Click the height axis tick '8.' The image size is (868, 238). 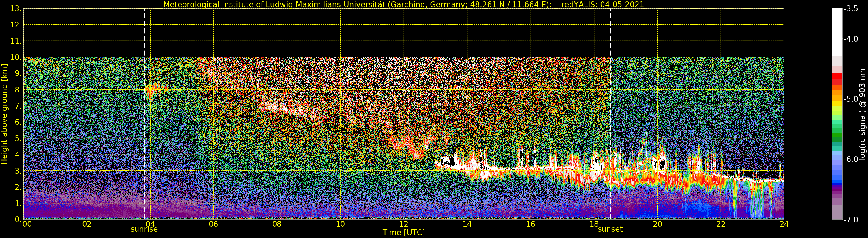coord(18,90)
